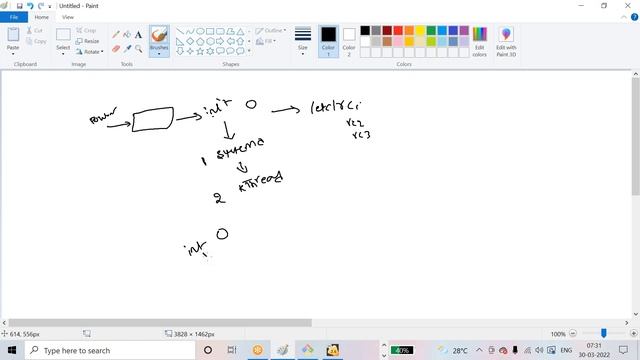
Task: Click the Paste clipboard icon
Action: pos(13,35)
